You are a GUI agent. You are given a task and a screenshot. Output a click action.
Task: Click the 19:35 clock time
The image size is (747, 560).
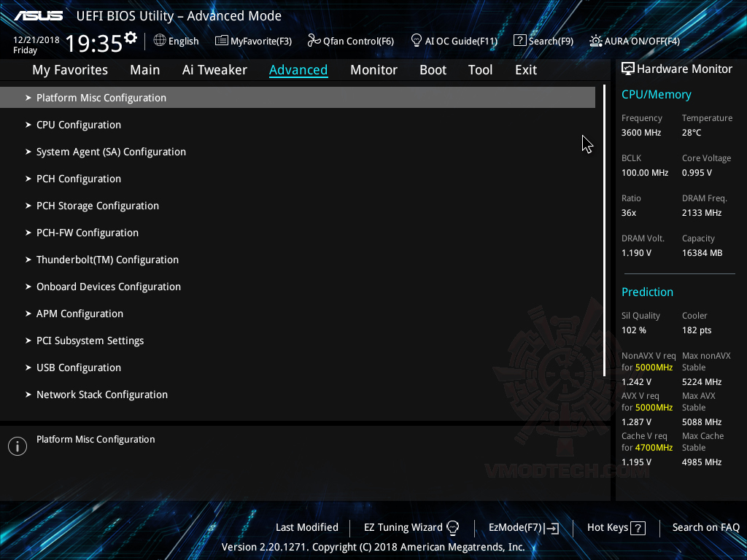pyautogui.click(x=94, y=44)
